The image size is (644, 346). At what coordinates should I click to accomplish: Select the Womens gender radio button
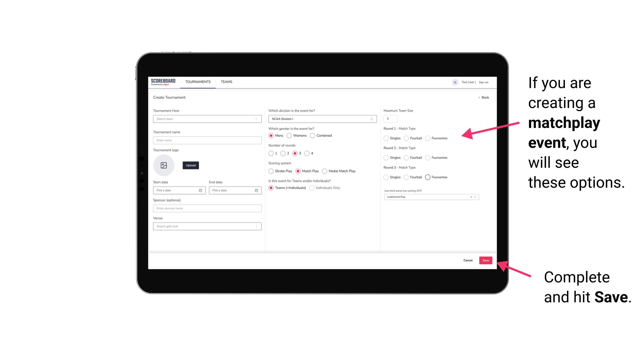coord(289,135)
